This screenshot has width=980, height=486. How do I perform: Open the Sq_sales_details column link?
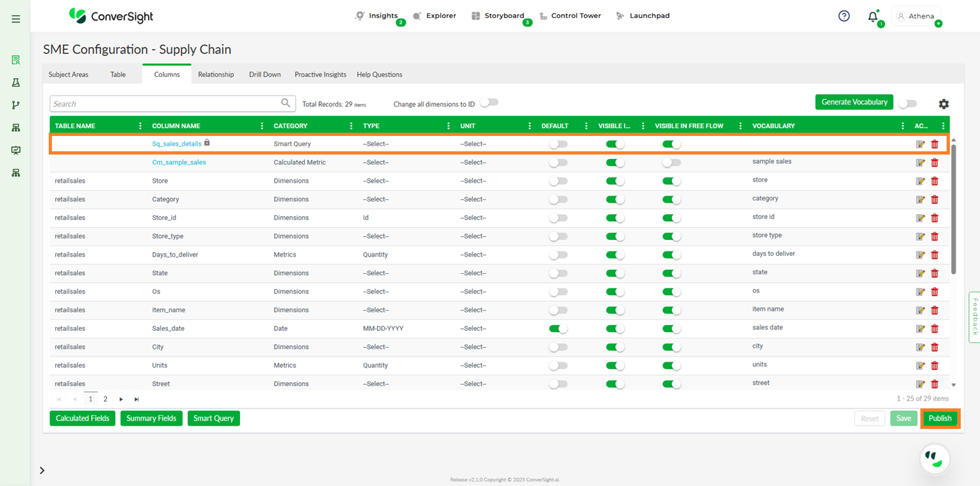(x=176, y=144)
